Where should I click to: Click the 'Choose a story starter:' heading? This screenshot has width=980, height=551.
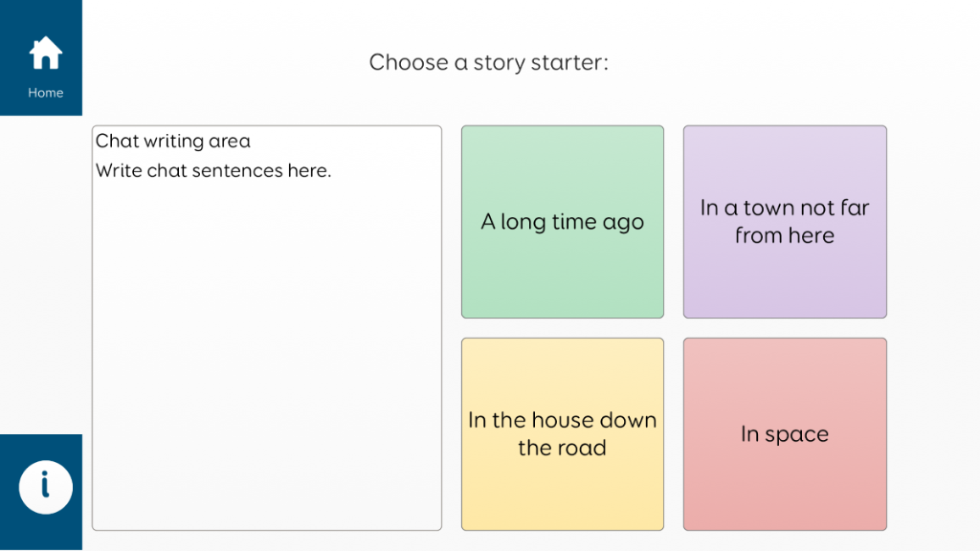click(489, 62)
